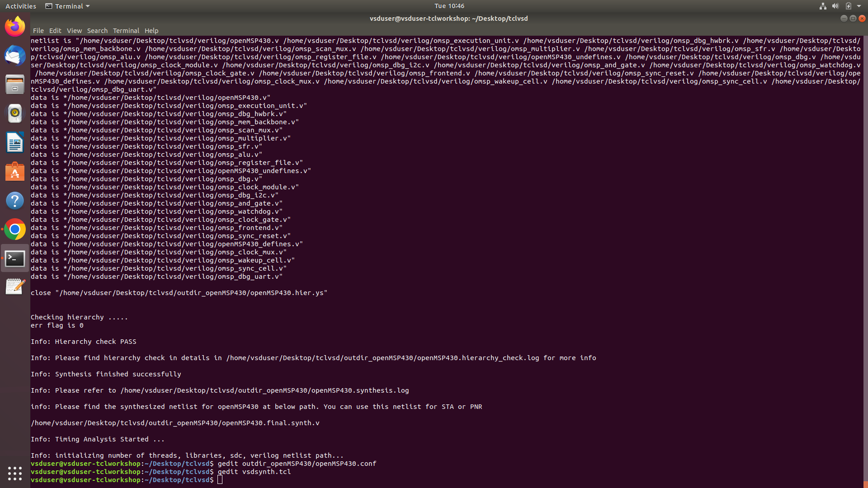This screenshot has height=488, width=868.
Task: Open the Help icon in the dock
Action: coord(15,200)
